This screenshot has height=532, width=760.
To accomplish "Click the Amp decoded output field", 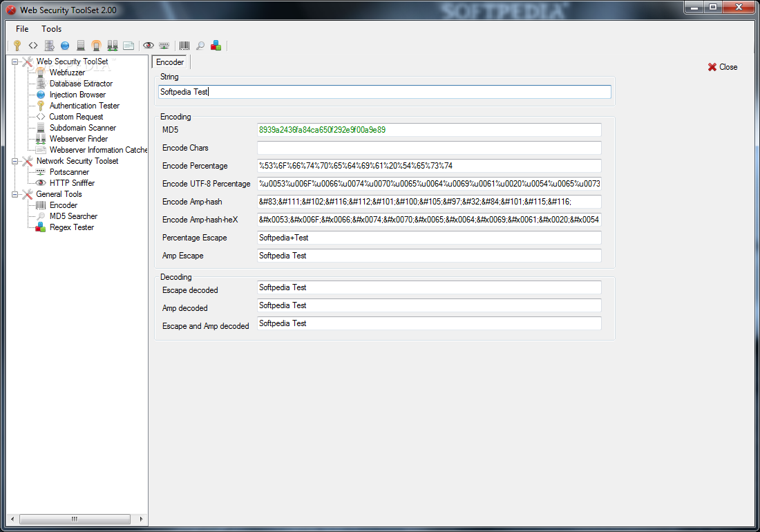I will 429,305.
